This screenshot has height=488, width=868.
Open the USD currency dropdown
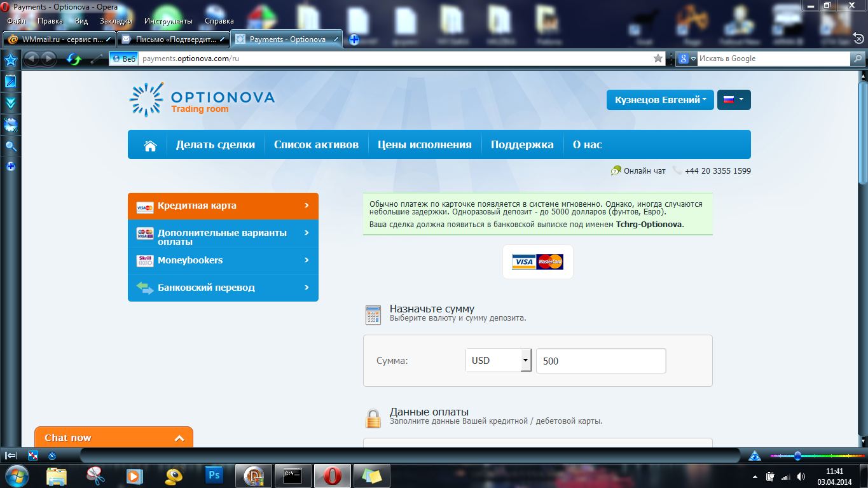click(498, 361)
